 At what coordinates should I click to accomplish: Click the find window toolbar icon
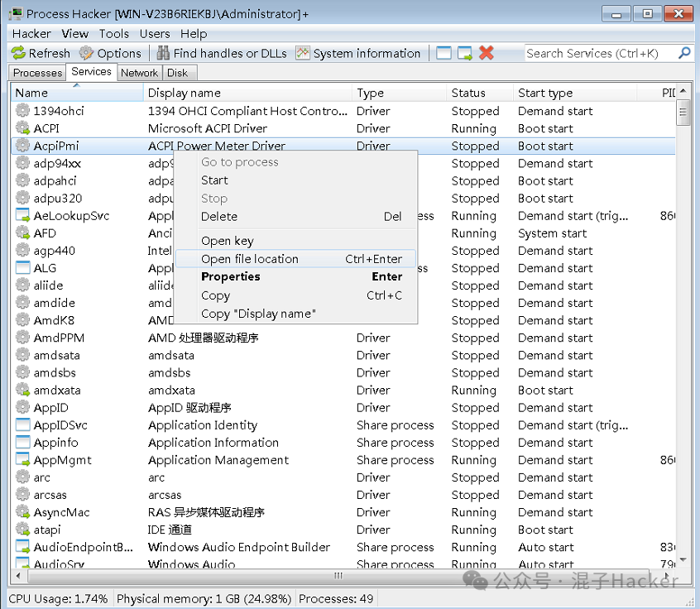444,53
